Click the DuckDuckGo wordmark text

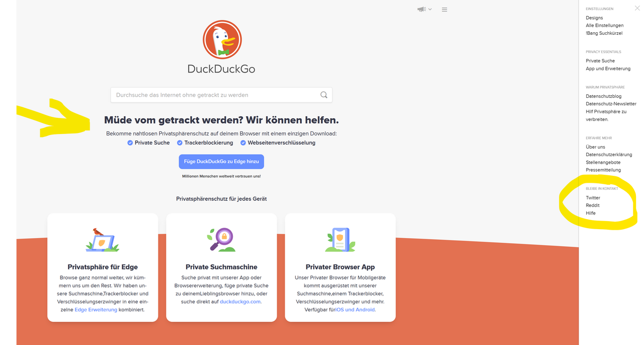point(221,69)
